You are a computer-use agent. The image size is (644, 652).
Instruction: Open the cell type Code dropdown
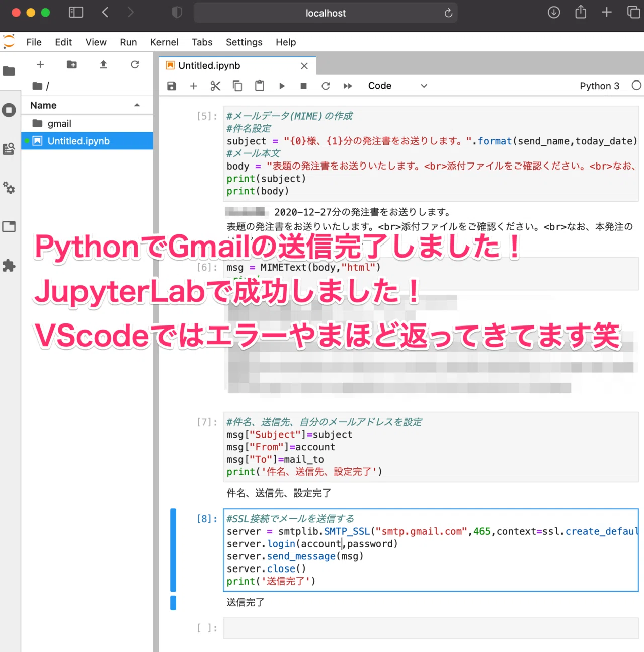pos(397,86)
